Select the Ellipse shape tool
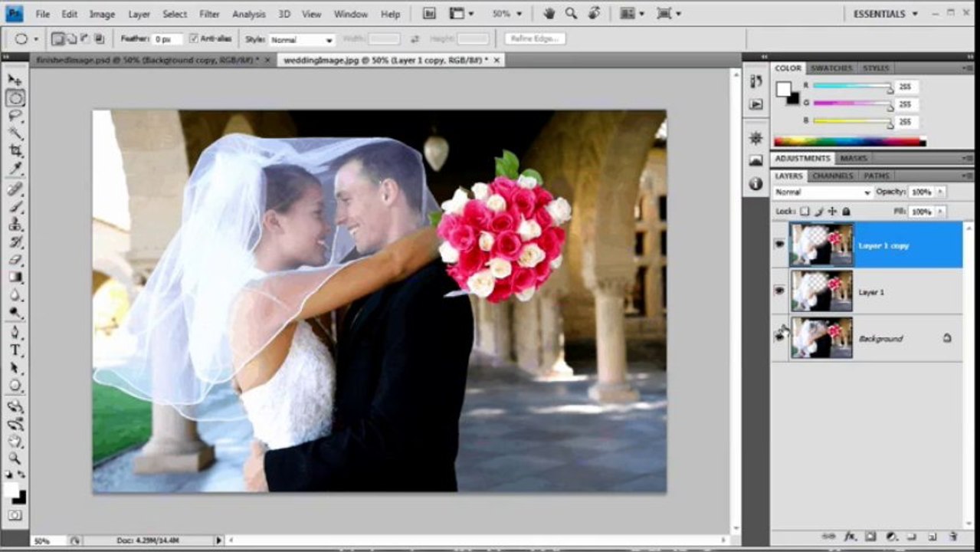The image size is (980, 552). pos(15,386)
